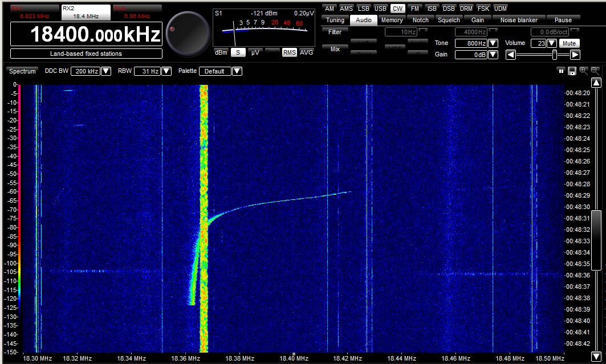Select USB demodulation mode
Viewport: 606px width, 364px height.
point(380,9)
